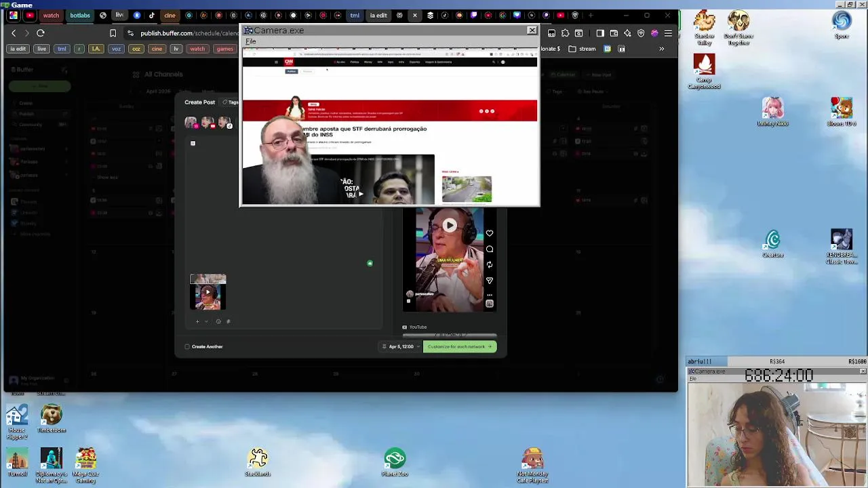Open the 'games' bookmark
The image size is (868, 488).
pyautogui.click(x=224, y=49)
